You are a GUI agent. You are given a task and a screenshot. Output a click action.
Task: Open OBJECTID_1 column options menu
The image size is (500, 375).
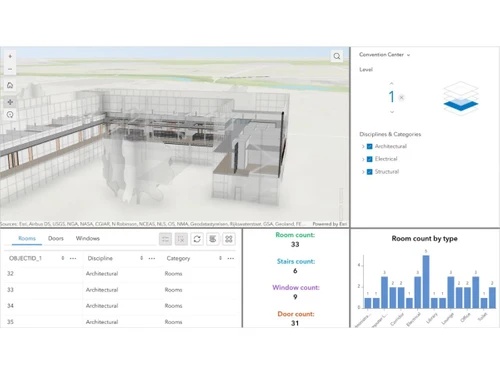(x=73, y=258)
